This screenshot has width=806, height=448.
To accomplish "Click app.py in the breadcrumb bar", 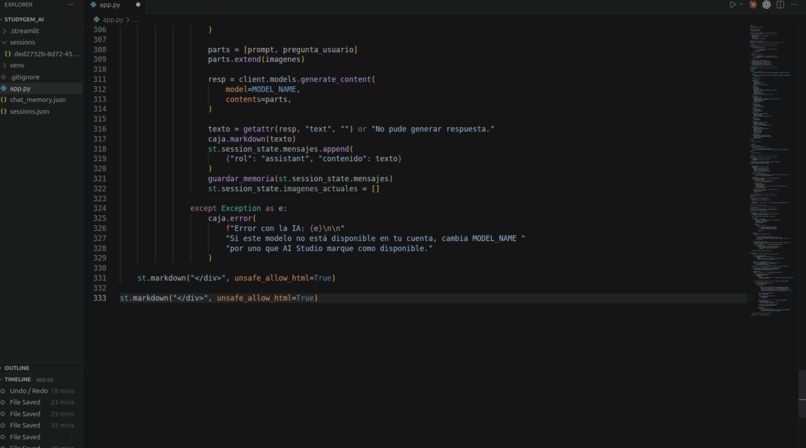I will (x=113, y=20).
